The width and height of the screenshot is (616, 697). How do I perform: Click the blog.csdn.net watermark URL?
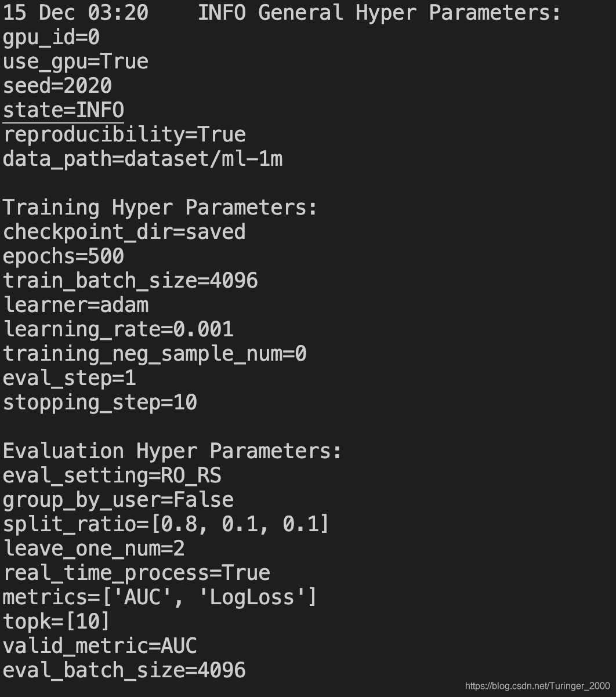pyautogui.click(x=538, y=686)
